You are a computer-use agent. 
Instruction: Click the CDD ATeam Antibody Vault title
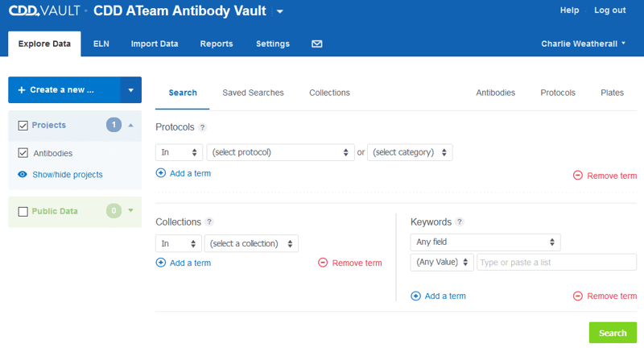click(180, 10)
